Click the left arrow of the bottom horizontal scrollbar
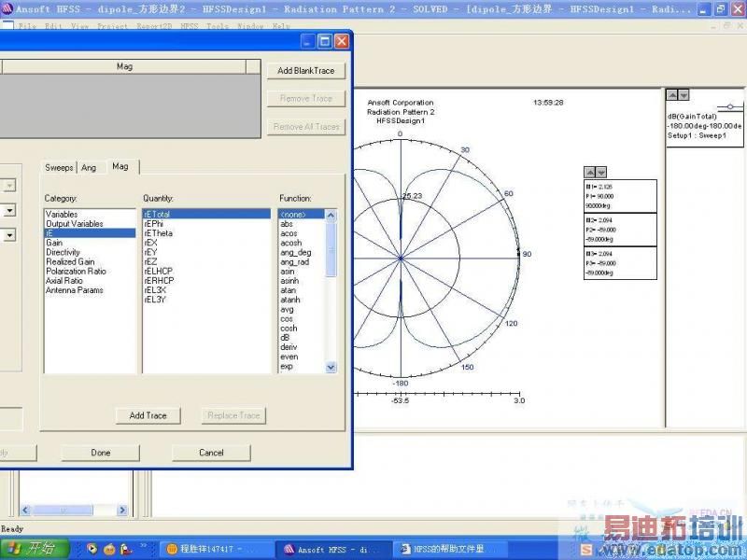 26,510
